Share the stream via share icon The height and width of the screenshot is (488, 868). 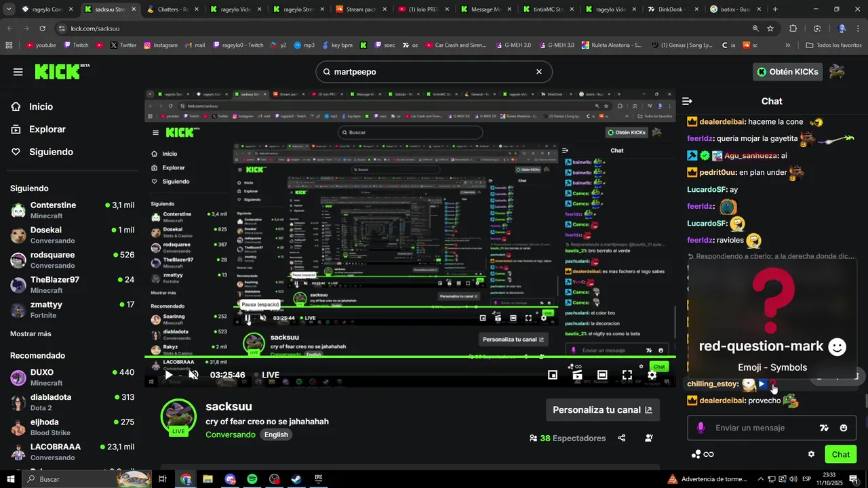[x=622, y=438]
